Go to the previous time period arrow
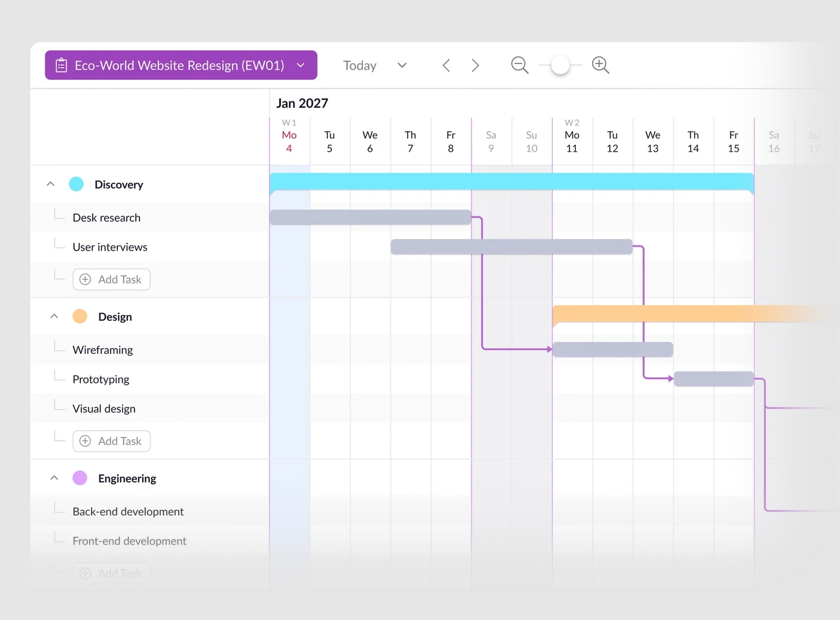Screen dimensions: 840x620 click(x=446, y=65)
